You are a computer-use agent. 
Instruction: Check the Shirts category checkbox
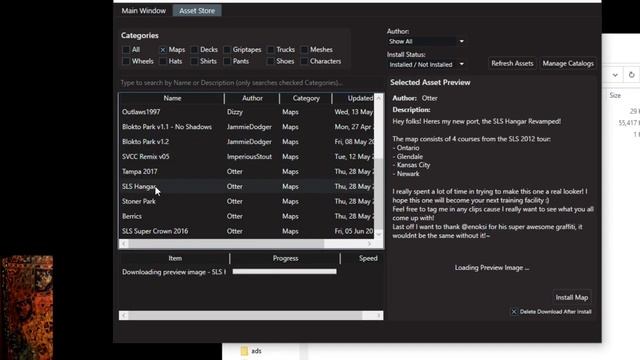(194, 61)
